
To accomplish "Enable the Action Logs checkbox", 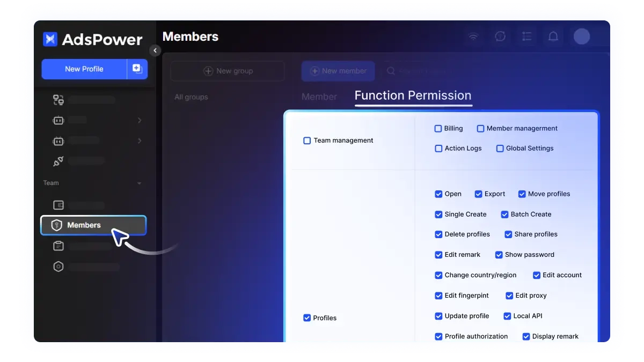I will pyautogui.click(x=438, y=149).
